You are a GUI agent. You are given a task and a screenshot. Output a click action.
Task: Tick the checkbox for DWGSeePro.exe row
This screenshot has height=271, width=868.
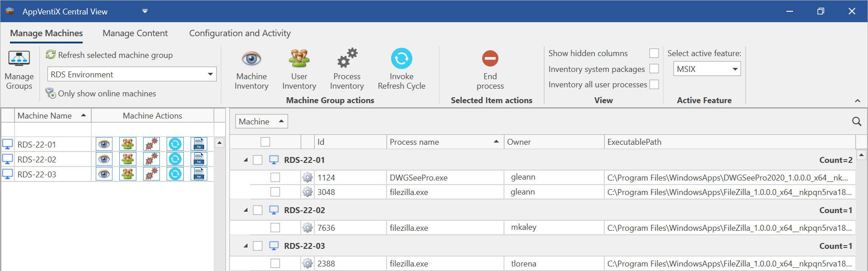[x=275, y=177]
